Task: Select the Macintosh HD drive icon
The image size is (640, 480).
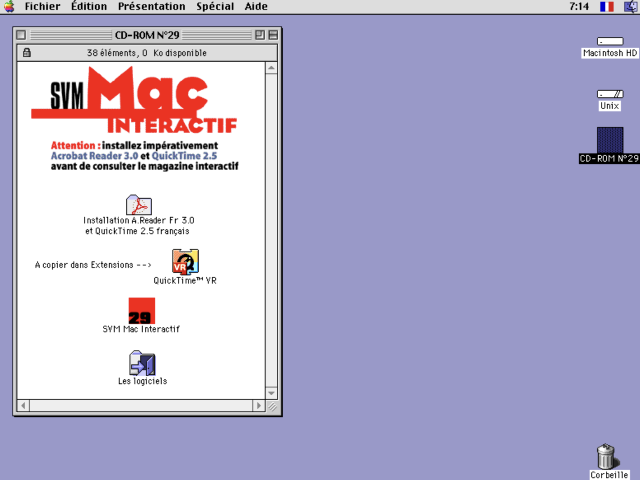Action: (610, 41)
